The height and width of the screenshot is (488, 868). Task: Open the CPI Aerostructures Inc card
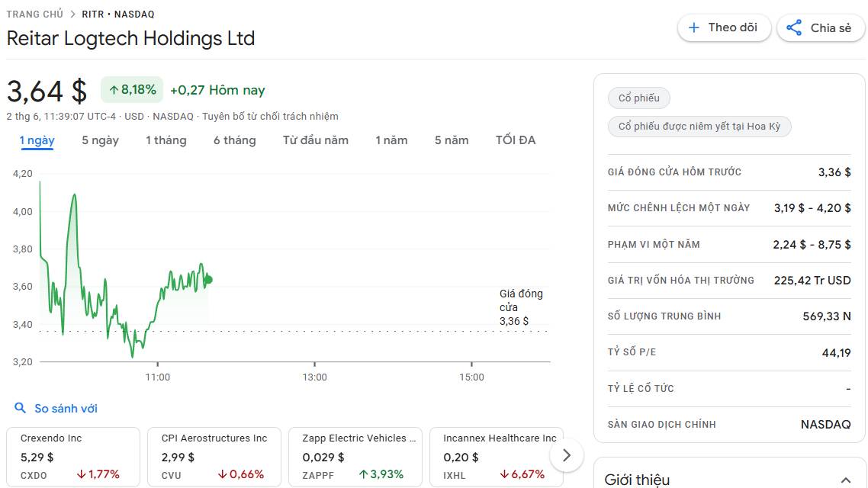214,457
